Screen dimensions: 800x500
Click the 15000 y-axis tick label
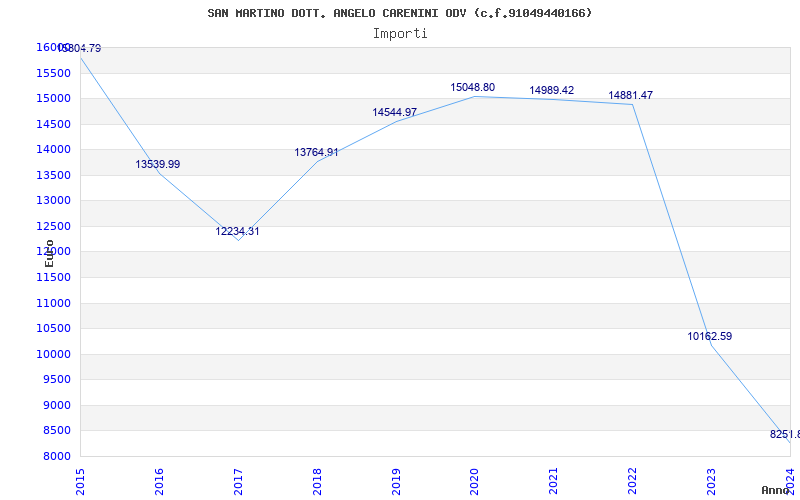pos(53,98)
